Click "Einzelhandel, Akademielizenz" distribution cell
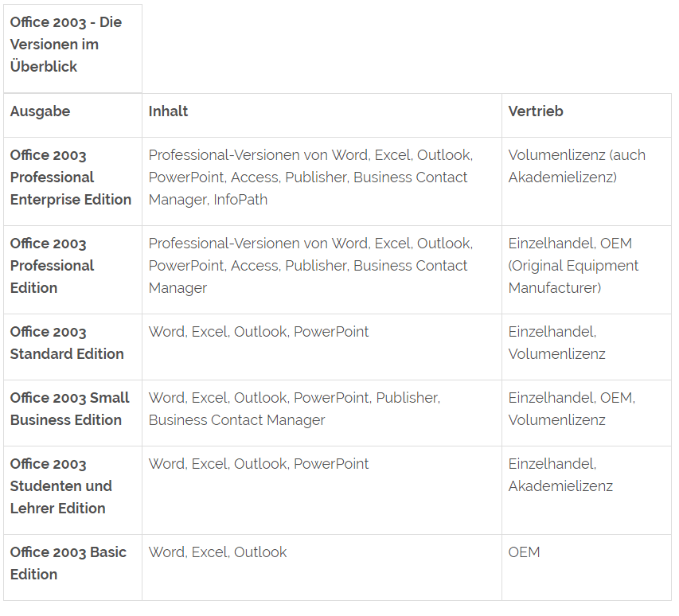 (x=560, y=475)
